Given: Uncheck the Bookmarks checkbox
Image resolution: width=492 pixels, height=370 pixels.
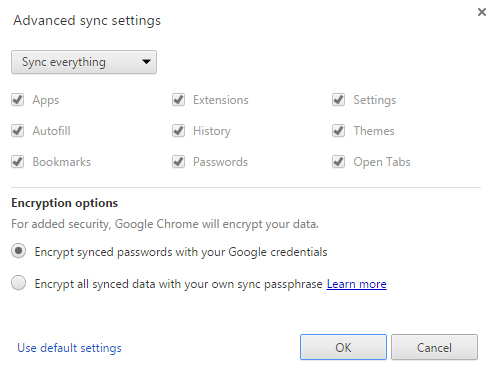Looking at the screenshot, I should (x=17, y=162).
